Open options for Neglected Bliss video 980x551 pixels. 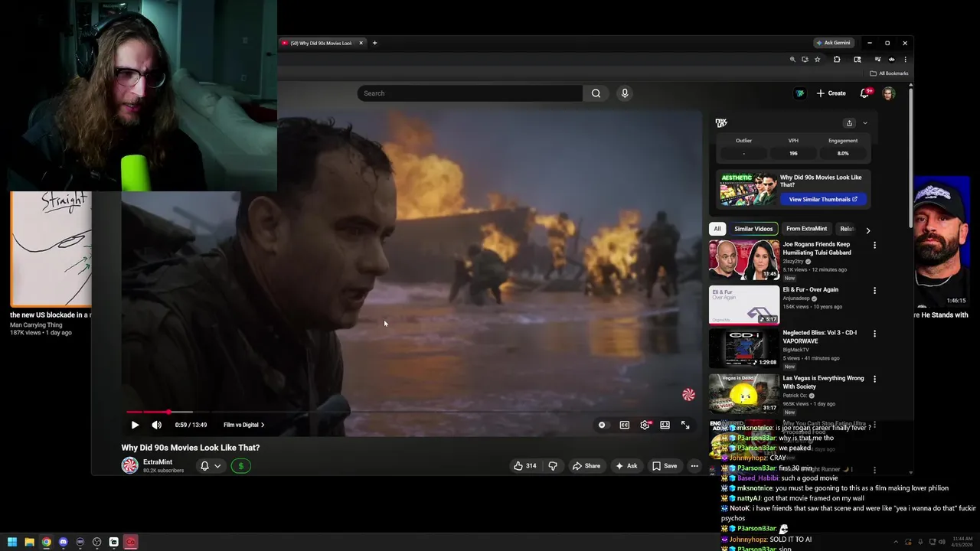[874, 334]
